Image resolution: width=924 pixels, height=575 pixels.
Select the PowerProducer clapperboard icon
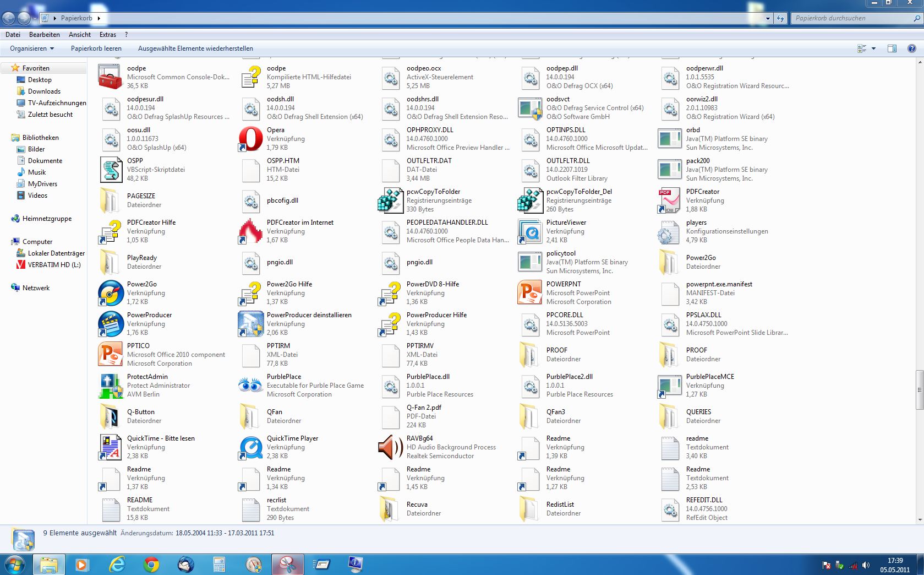coord(111,324)
